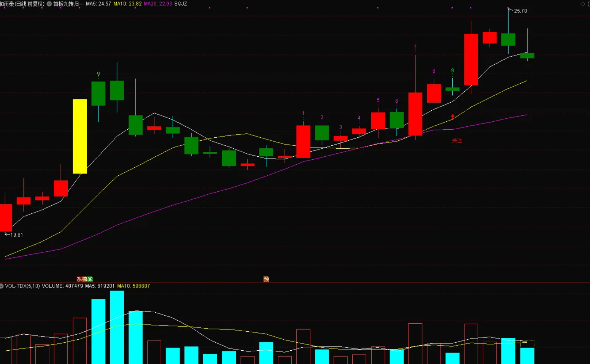Click the SQJZ indicator label
590x364 pixels.
(x=181, y=4)
